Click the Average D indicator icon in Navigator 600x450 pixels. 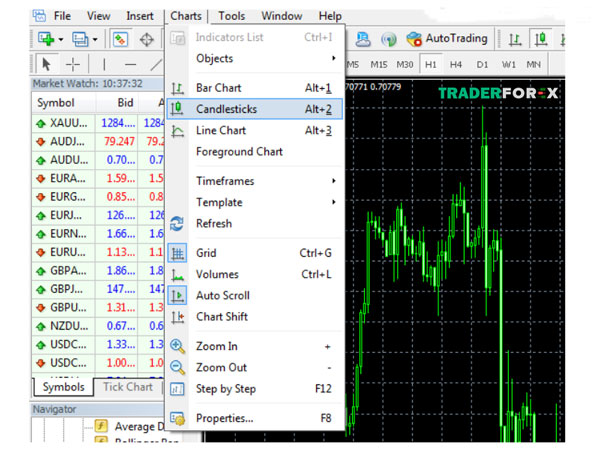(101, 426)
